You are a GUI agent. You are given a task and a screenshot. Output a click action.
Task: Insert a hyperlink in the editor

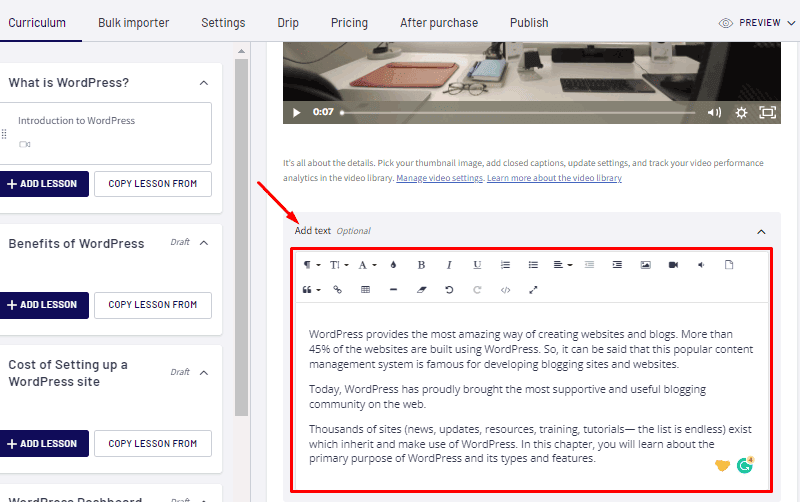tap(337, 290)
